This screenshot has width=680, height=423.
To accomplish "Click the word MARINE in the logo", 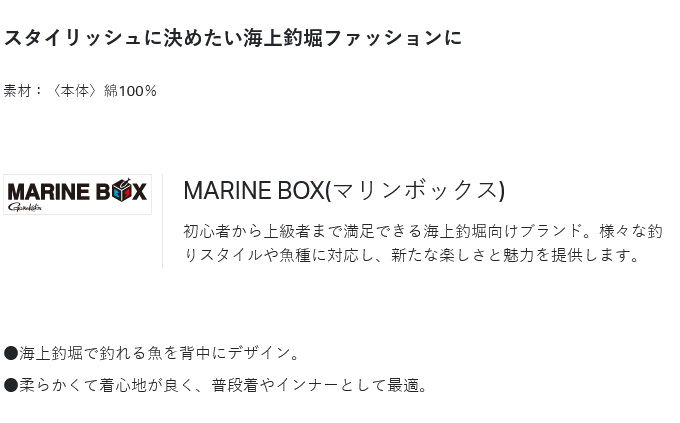I will [x=45, y=191].
